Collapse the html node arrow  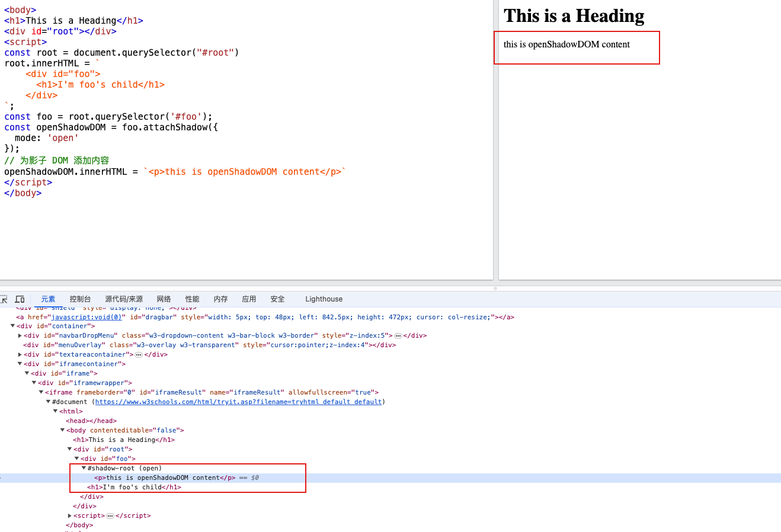point(55,412)
